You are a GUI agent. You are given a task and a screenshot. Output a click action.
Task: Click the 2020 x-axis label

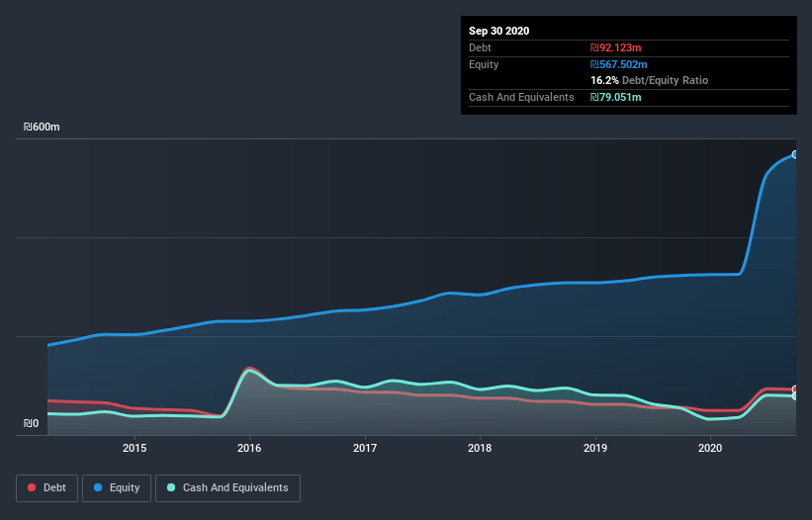(710, 448)
